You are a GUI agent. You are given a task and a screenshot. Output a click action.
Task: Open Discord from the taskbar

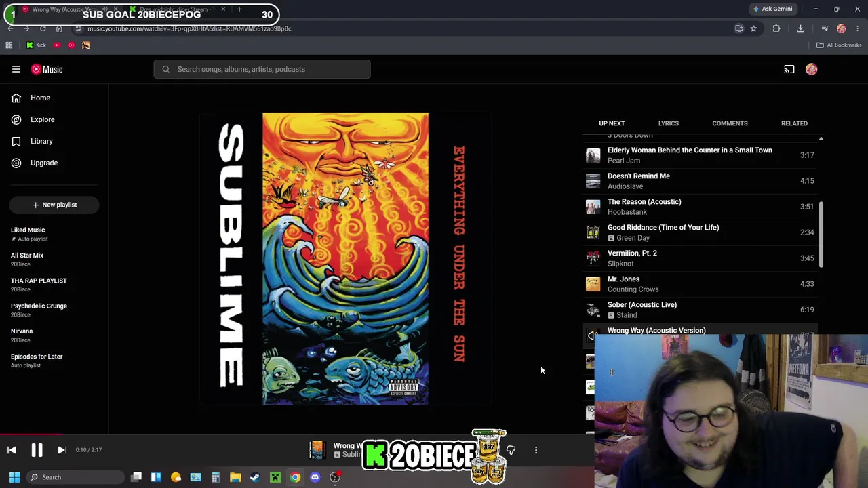click(x=315, y=477)
